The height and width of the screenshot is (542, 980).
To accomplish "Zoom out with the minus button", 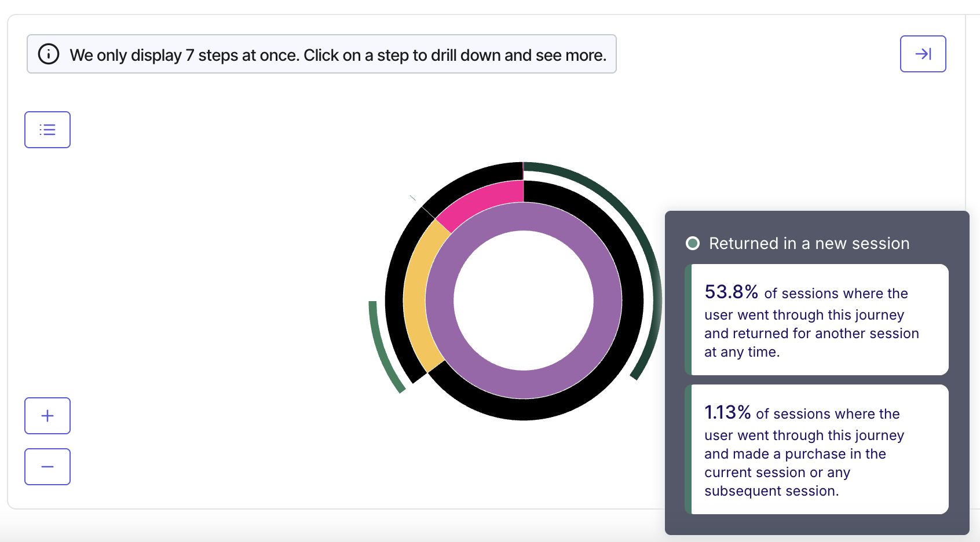I will 47,467.
